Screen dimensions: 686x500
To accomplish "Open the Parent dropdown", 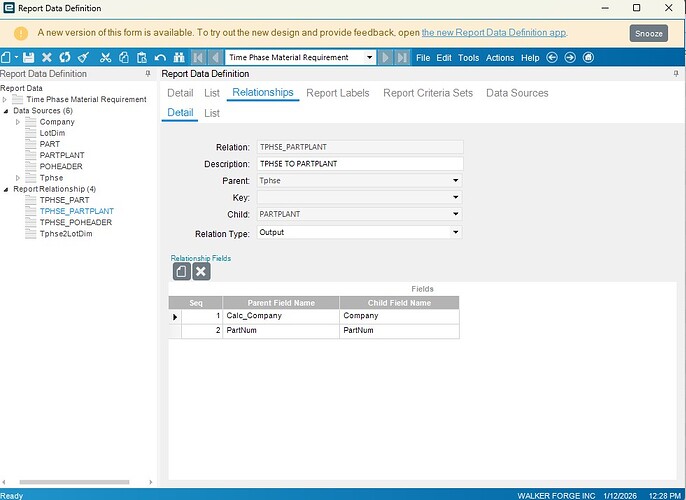I will click(x=456, y=181).
